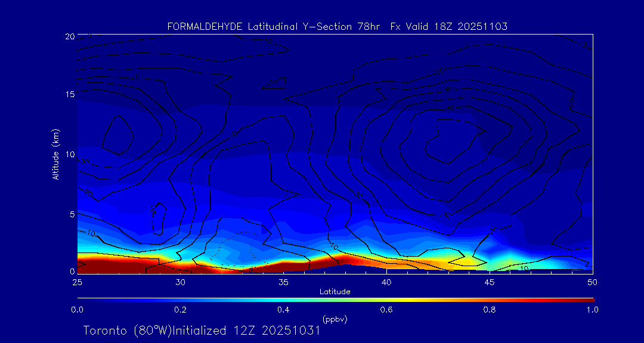Click the FORMALDEHYDE Latitudinal Y-Section plot title
This screenshot has width=644, height=343.
click(x=337, y=27)
